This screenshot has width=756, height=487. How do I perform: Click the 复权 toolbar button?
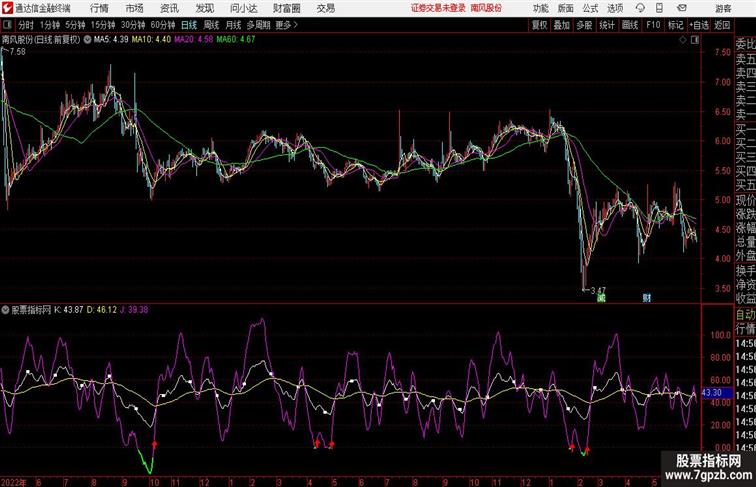(540, 25)
